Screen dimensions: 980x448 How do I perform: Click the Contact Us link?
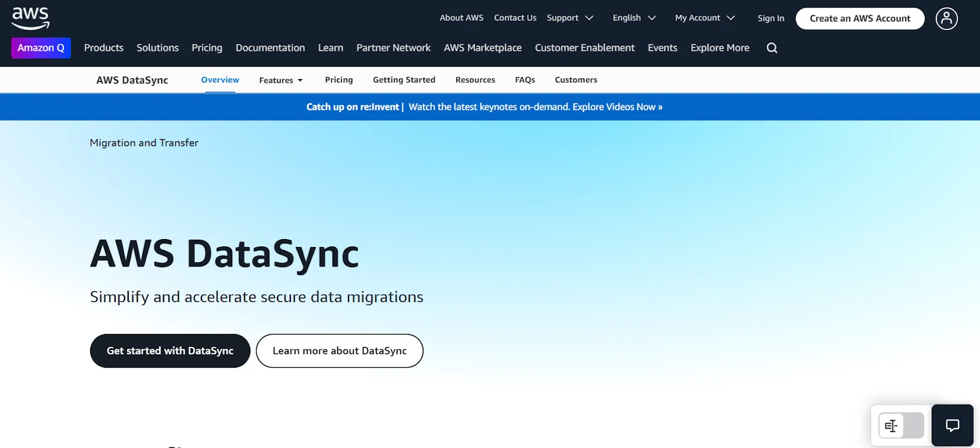coord(515,18)
